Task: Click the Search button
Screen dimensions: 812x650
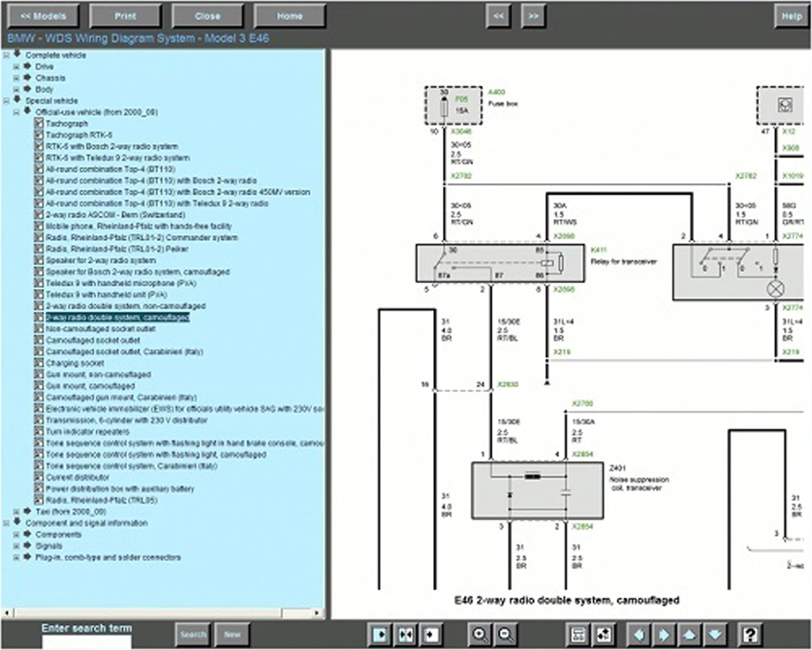Action: click(193, 634)
